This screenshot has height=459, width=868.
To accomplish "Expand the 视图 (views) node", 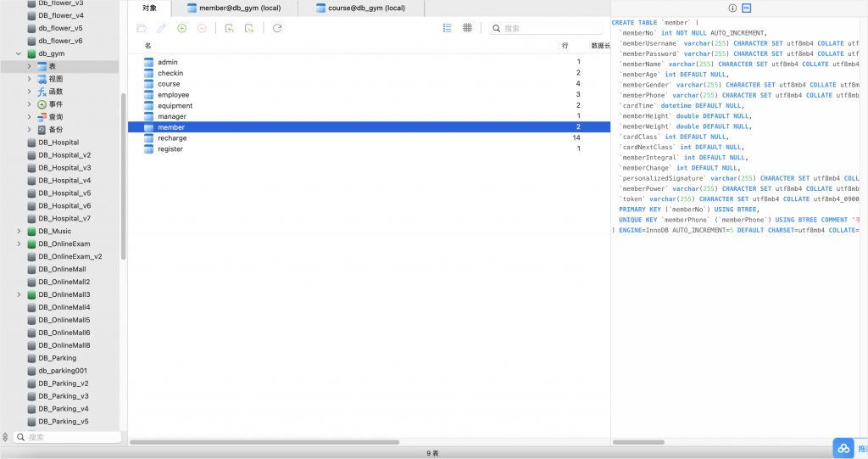I will (30, 79).
